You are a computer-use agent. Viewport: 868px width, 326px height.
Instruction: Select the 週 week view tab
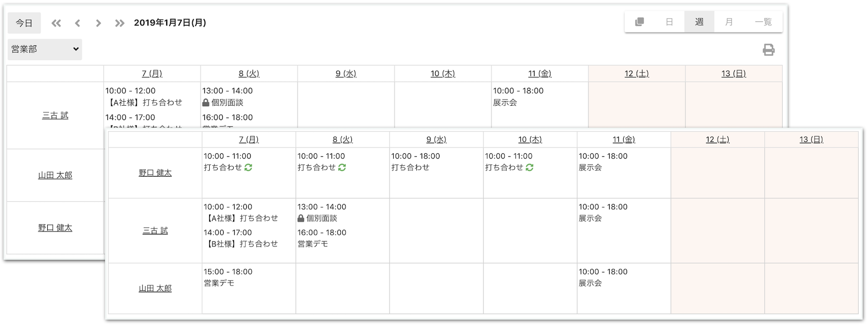(699, 22)
